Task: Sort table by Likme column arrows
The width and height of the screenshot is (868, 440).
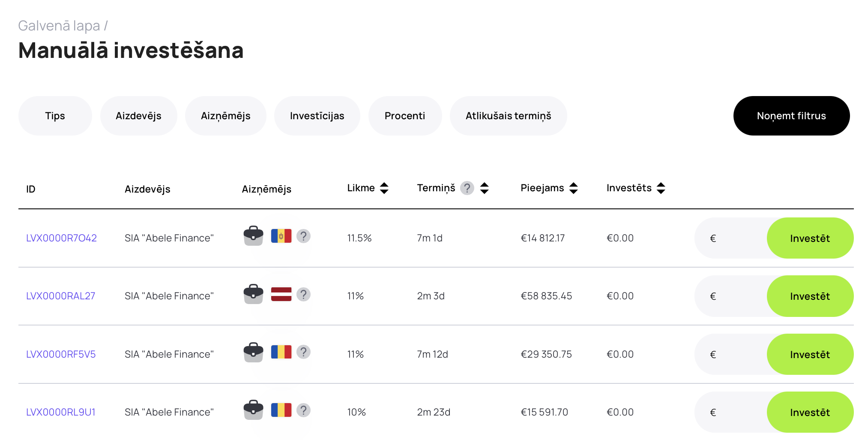Action: click(384, 188)
